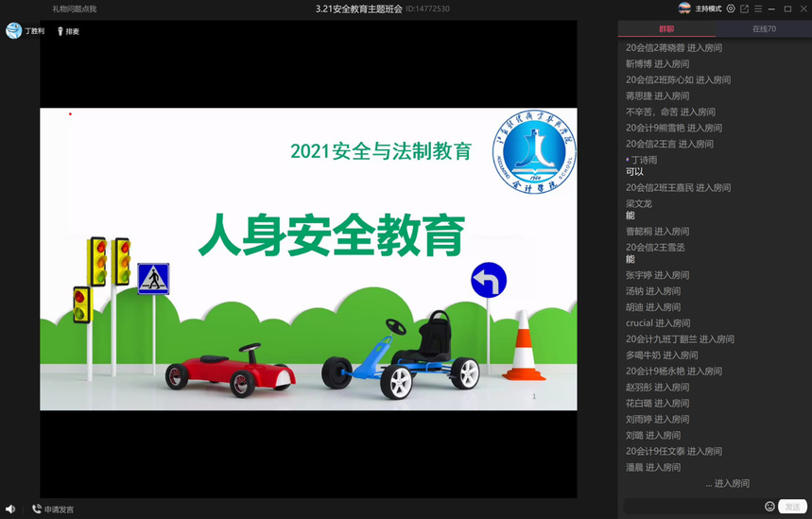Click the 主持模式 host mode label
Image resolution: width=812 pixels, height=519 pixels.
pyautogui.click(x=708, y=9)
